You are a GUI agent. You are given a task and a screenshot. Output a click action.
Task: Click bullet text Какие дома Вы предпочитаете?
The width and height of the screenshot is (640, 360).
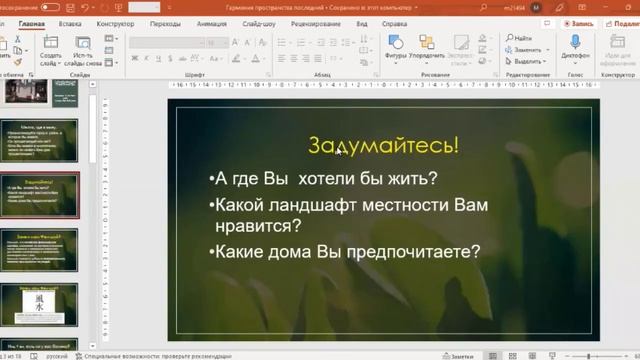point(348,251)
